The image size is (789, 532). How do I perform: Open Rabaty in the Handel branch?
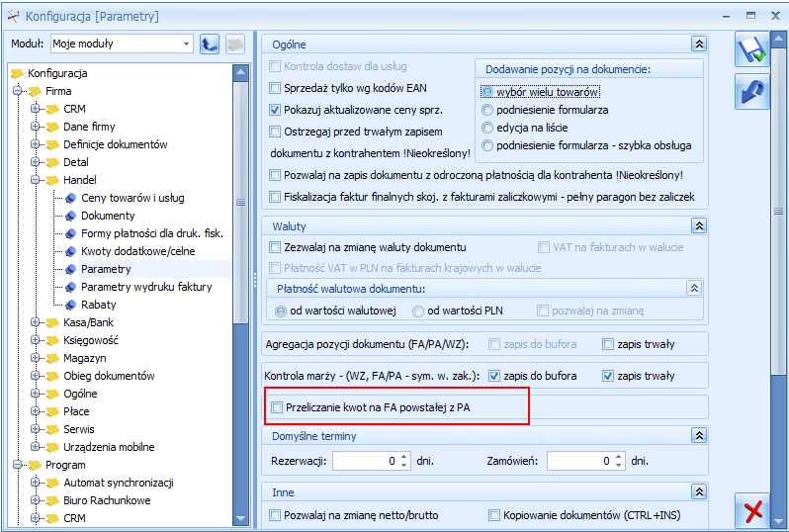pos(99,305)
